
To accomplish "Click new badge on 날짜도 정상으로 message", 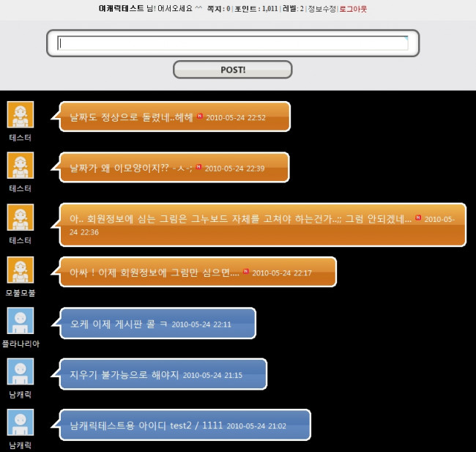I will tap(200, 116).
